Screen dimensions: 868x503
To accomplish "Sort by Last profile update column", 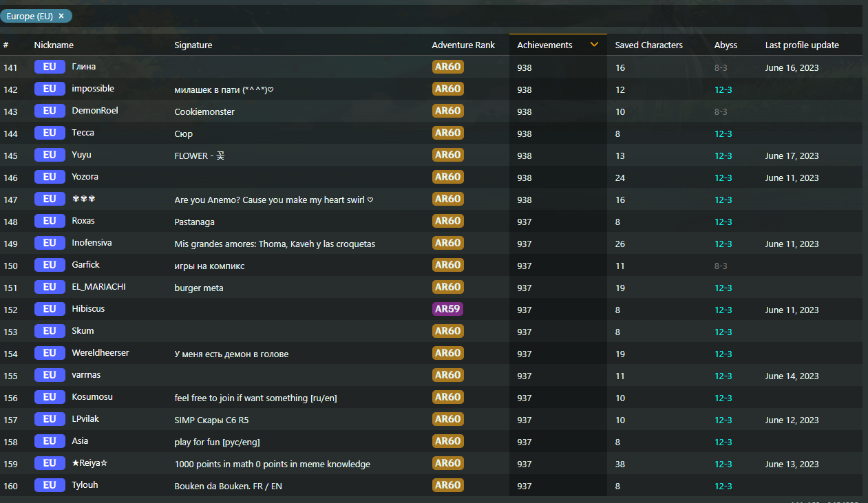I will coord(802,45).
